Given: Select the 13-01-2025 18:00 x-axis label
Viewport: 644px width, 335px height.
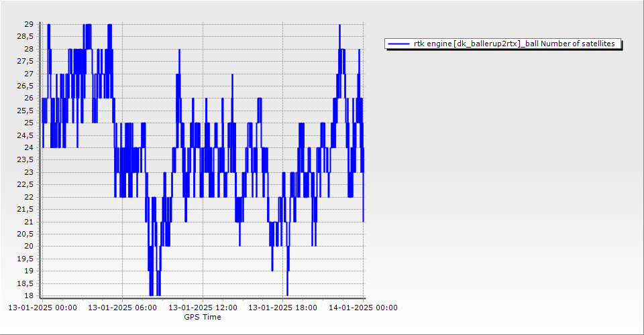Looking at the screenshot, I should pos(283,308).
